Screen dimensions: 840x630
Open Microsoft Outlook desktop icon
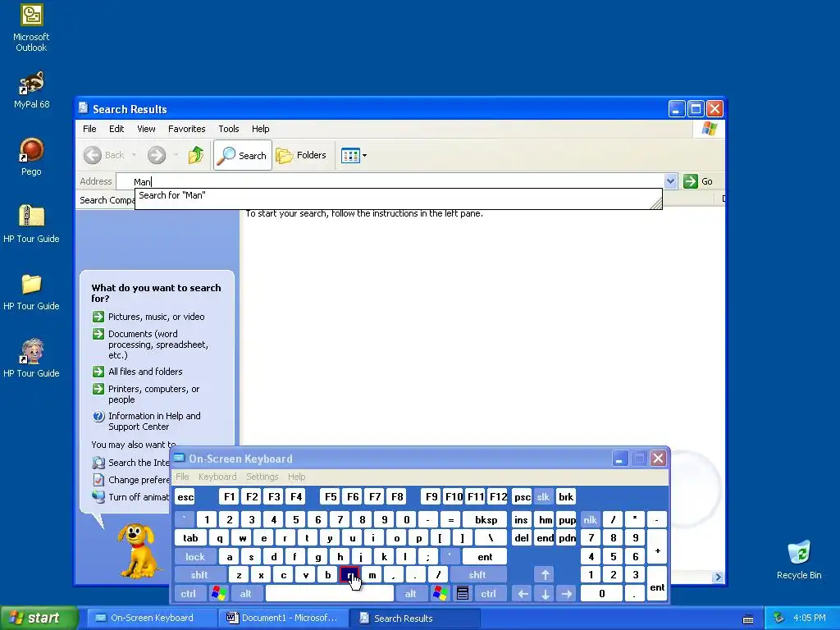coord(31,28)
